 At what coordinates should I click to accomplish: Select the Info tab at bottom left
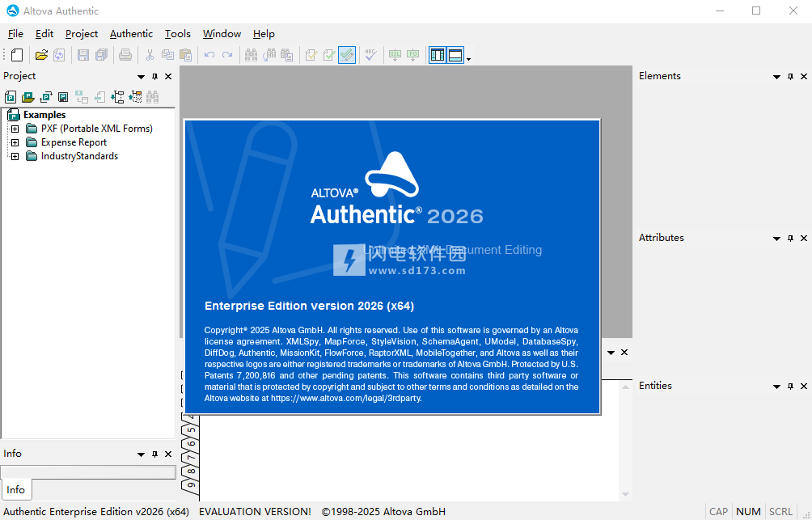15,489
